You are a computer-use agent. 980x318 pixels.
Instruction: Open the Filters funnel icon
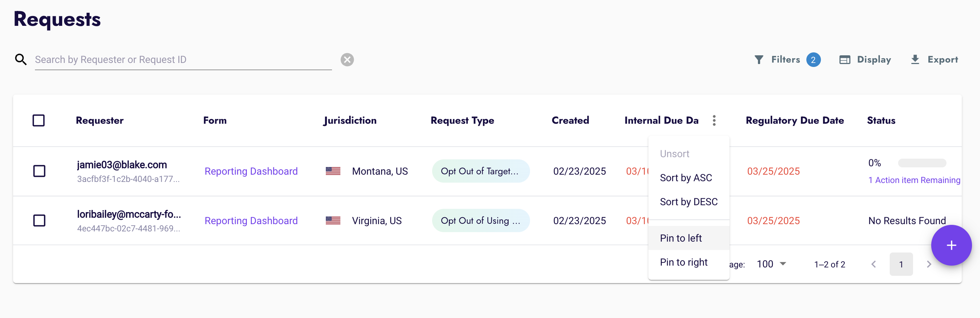pos(759,60)
